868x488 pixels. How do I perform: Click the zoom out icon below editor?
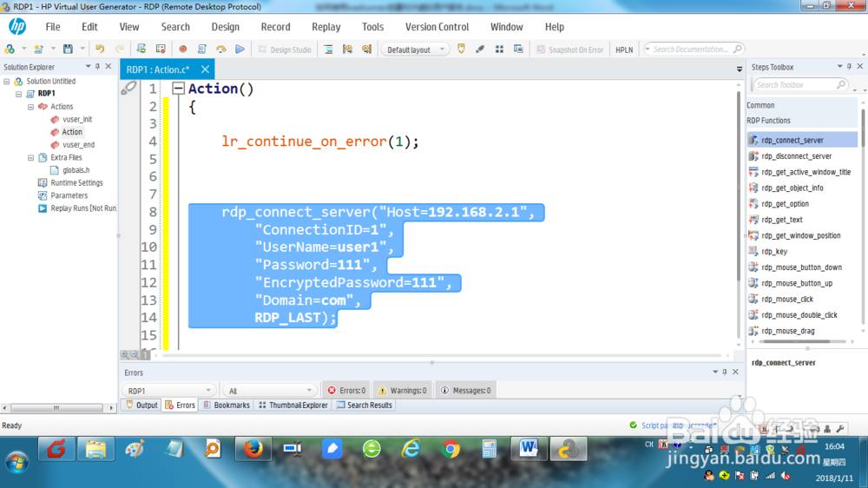(135, 354)
